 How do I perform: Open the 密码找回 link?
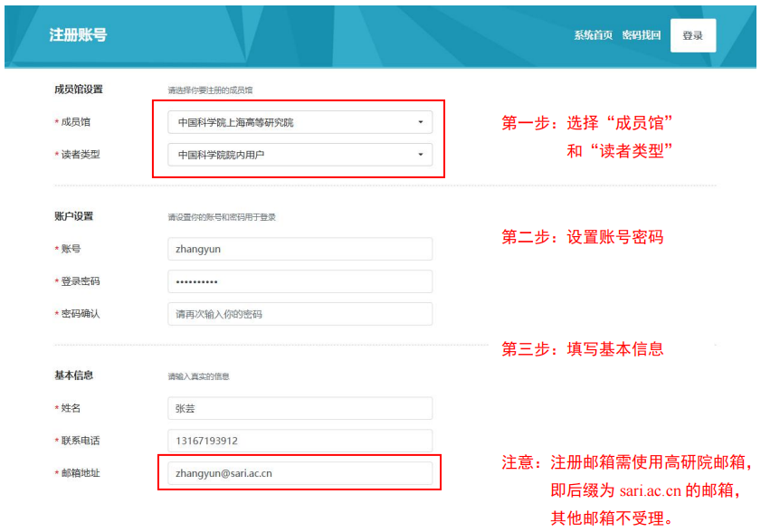pyautogui.click(x=642, y=35)
